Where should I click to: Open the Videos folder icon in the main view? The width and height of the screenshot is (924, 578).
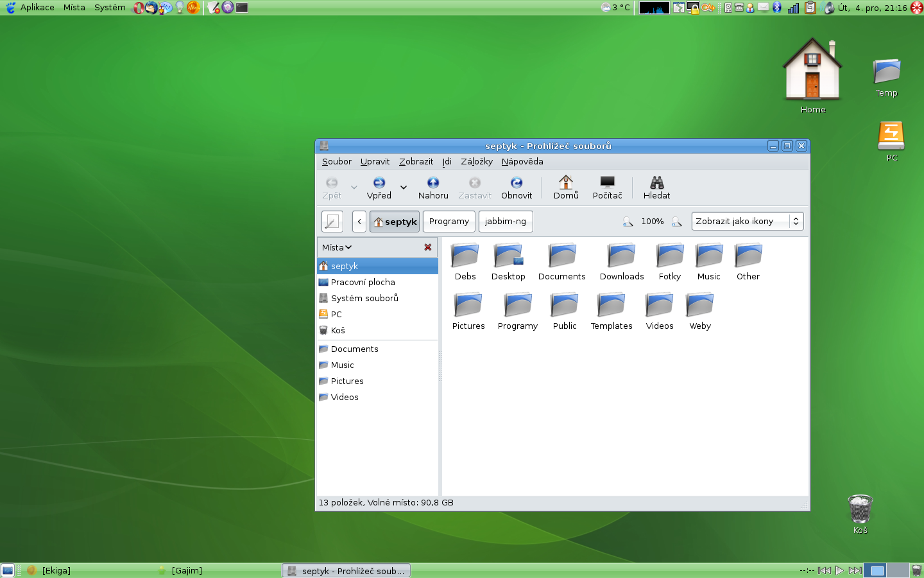coord(660,311)
